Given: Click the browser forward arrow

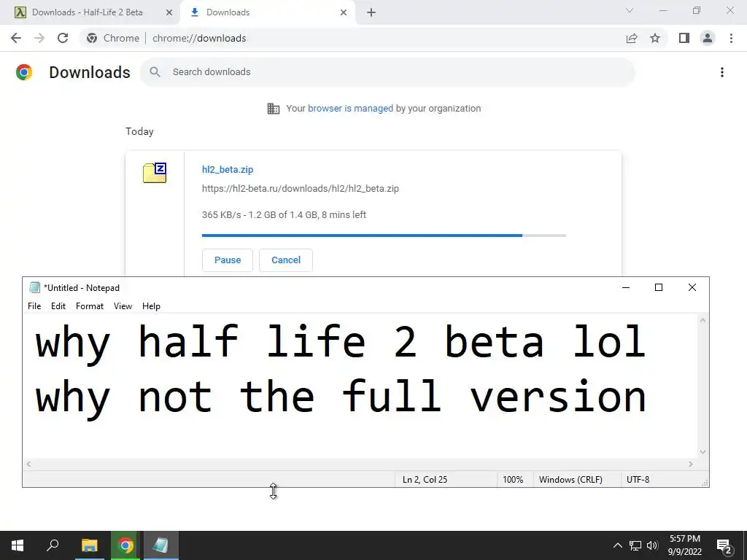Looking at the screenshot, I should tap(39, 38).
